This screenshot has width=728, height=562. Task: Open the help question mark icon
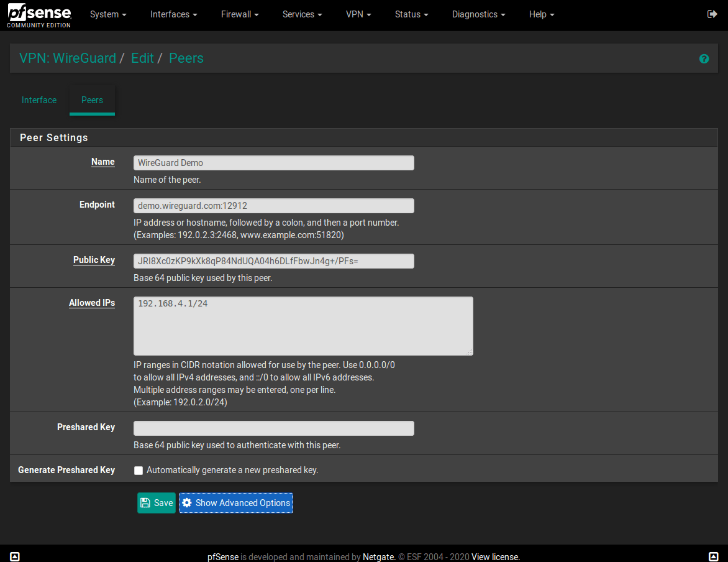[x=704, y=58]
